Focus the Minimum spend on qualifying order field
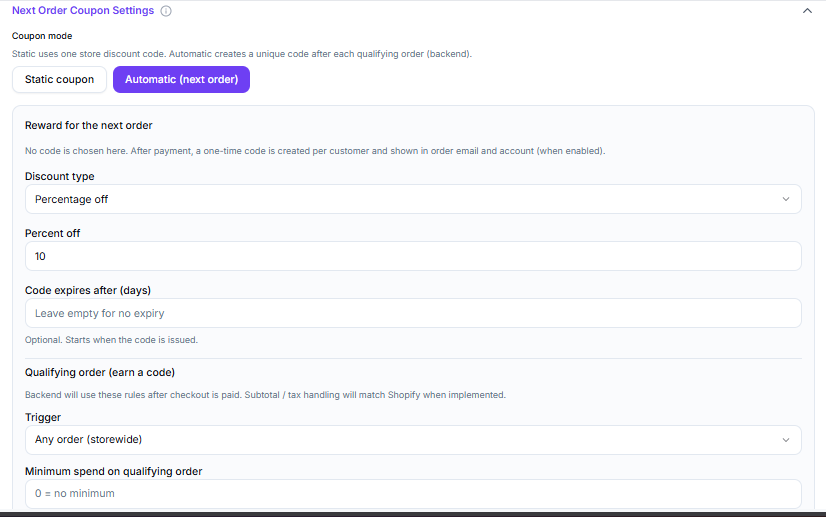The width and height of the screenshot is (826, 517). [x=414, y=494]
